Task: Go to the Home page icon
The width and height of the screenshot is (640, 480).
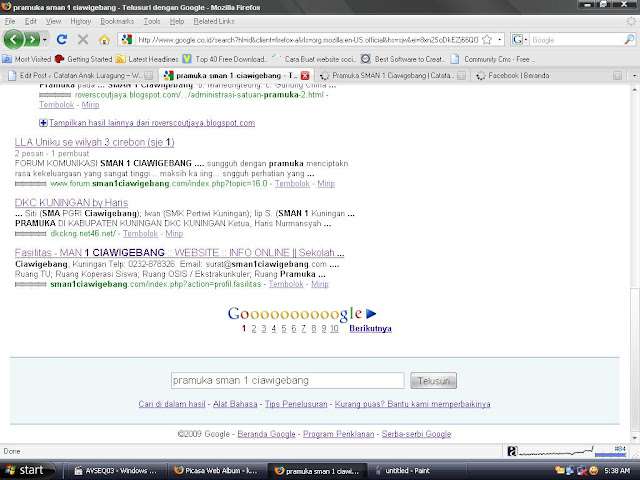Action: tap(104, 40)
